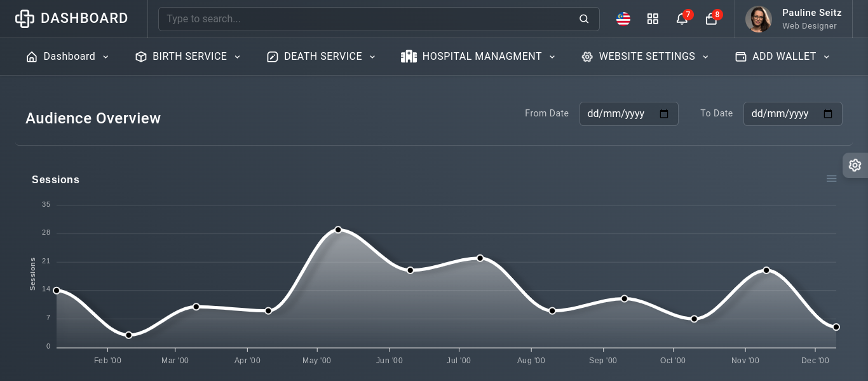Viewport: 868px width, 381px height.
Task: Open the Sessions chart hamburger menu
Action: pos(831,179)
